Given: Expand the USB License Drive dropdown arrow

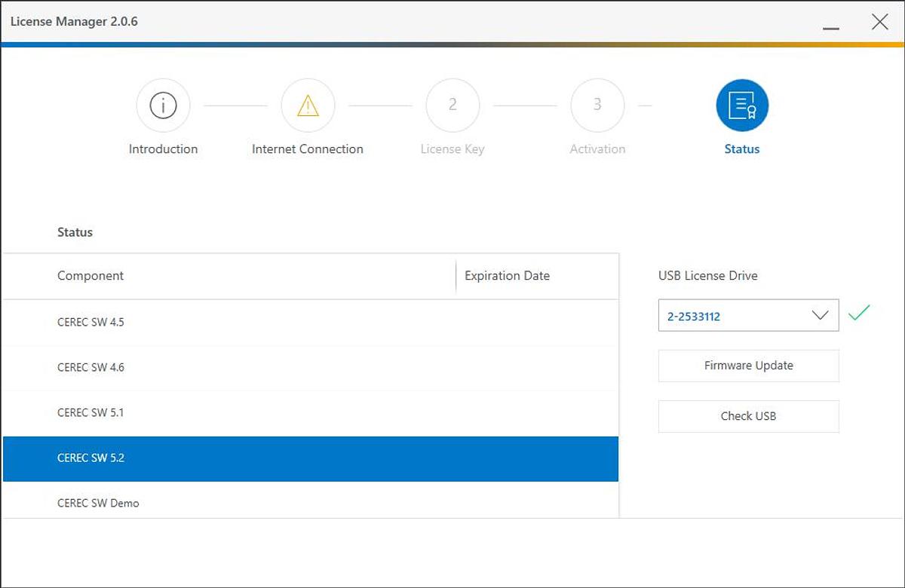Looking at the screenshot, I should (x=820, y=316).
